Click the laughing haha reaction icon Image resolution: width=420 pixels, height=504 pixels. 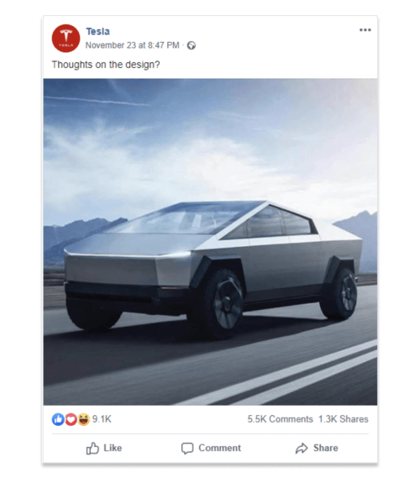coord(83,419)
